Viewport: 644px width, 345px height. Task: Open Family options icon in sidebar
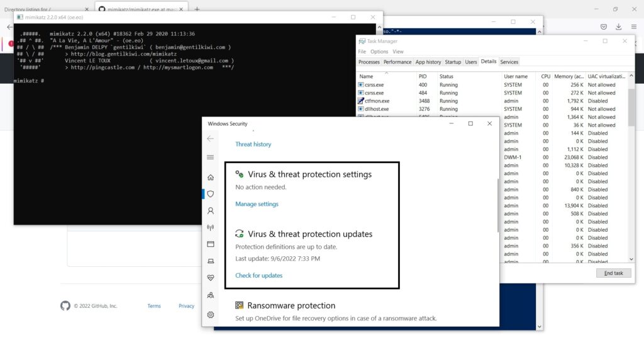point(211,295)
